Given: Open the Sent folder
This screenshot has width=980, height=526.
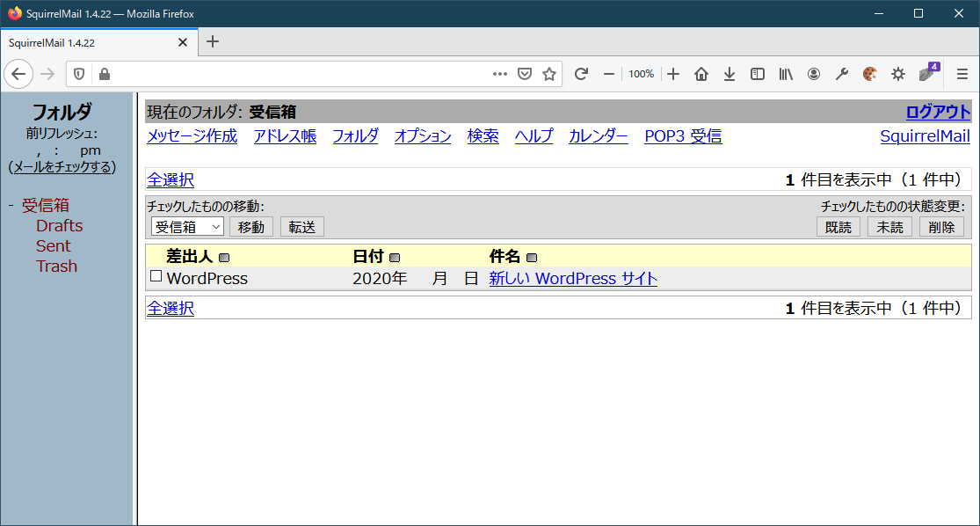Looking at the screenshot, I should [x=53, y=245].
